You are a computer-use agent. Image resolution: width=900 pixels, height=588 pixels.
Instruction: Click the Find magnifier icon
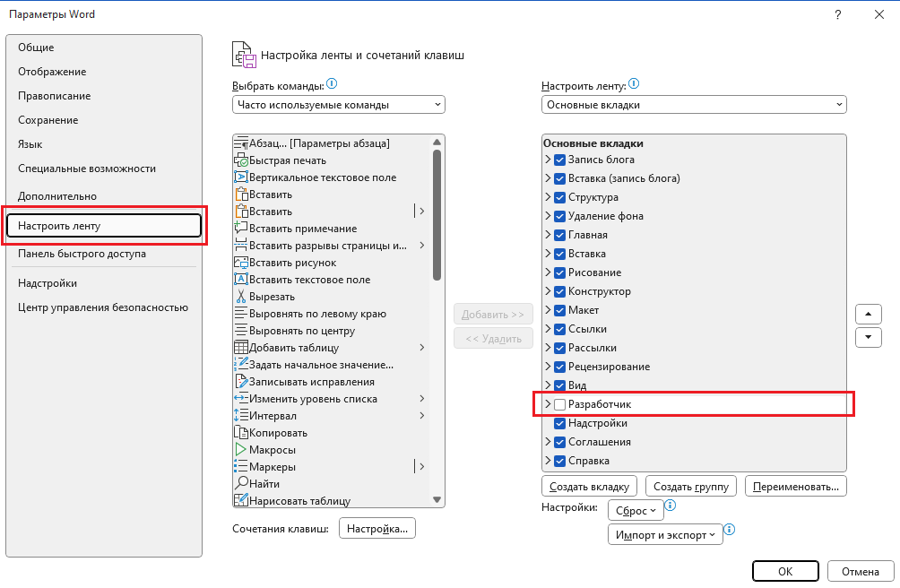(x=240, y=484)
